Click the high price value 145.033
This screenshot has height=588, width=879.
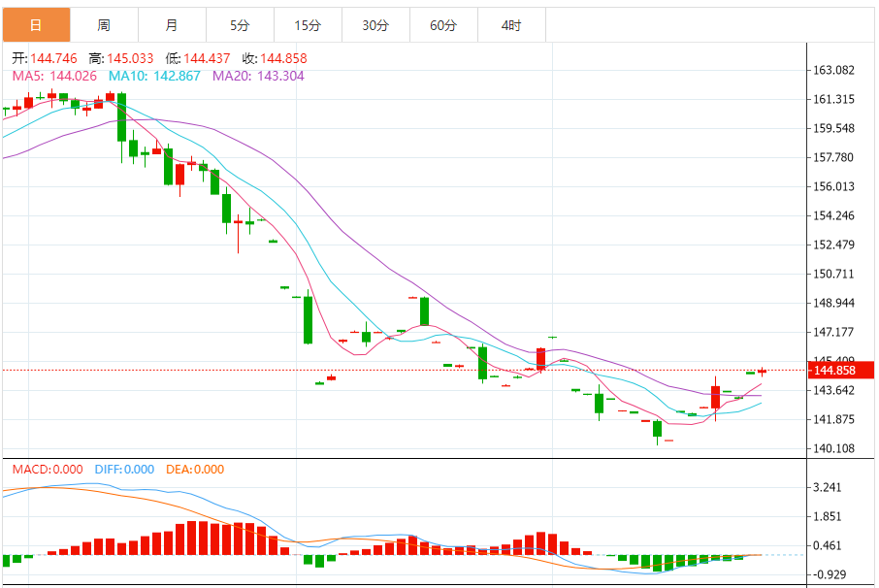click(130, 58)
